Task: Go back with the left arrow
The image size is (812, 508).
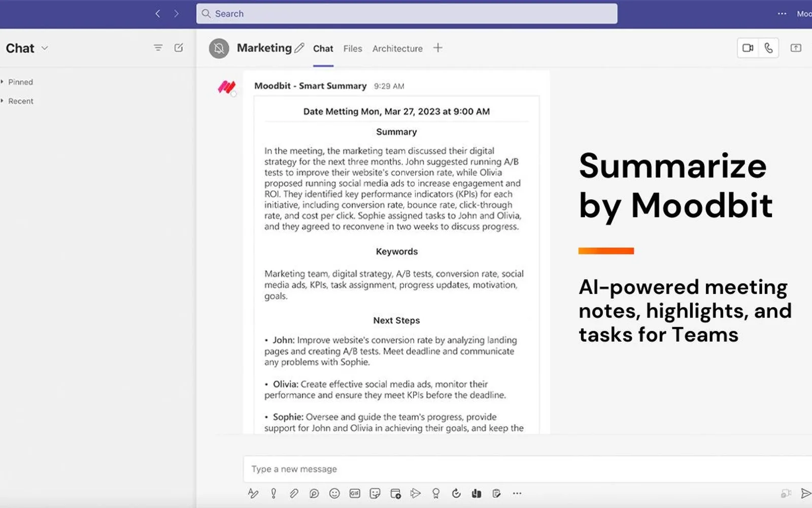Action: 158,14
